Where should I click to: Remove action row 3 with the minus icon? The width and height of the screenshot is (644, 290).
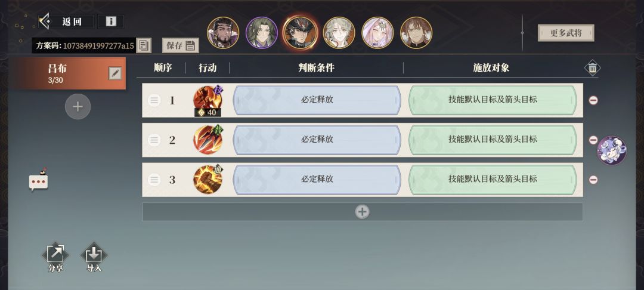click(x=593, y=180)
